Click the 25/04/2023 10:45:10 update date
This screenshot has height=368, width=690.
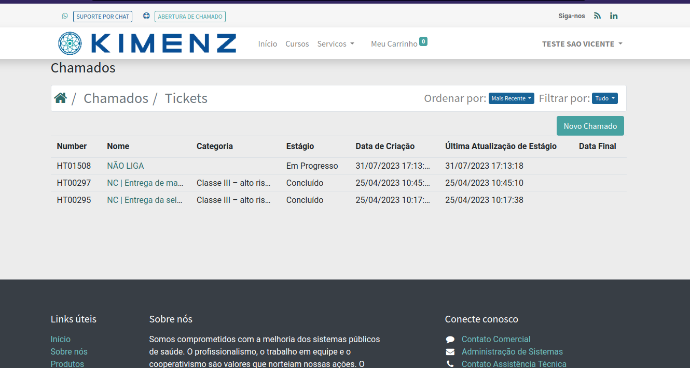tap(484, 183)
